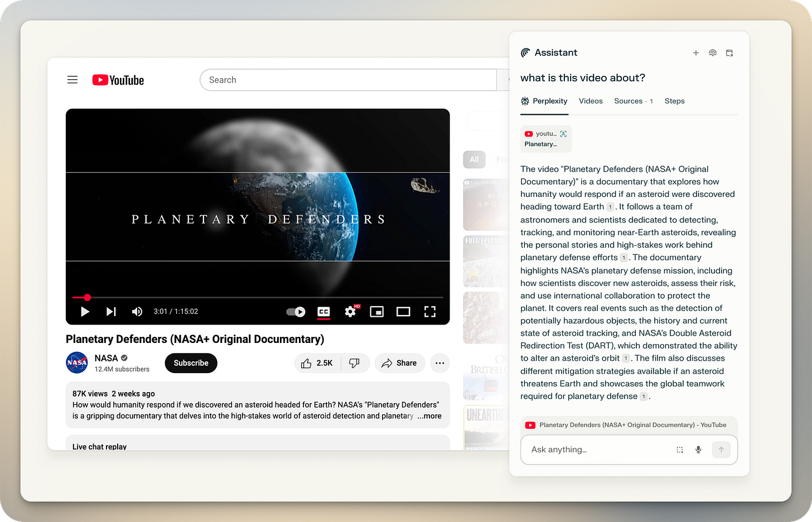Click the Planetary Defenders YouTube tab context chip
Image resolution: width=812 pixels, height=522 pixels.
click(629, 425)
